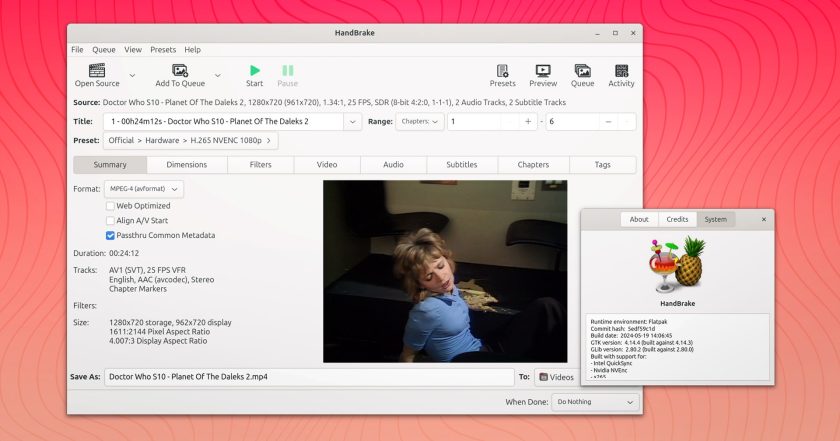Screen dimensions: 840x441
Task: Click the end chapter field showing 6
Action: (x=572, y=122)
